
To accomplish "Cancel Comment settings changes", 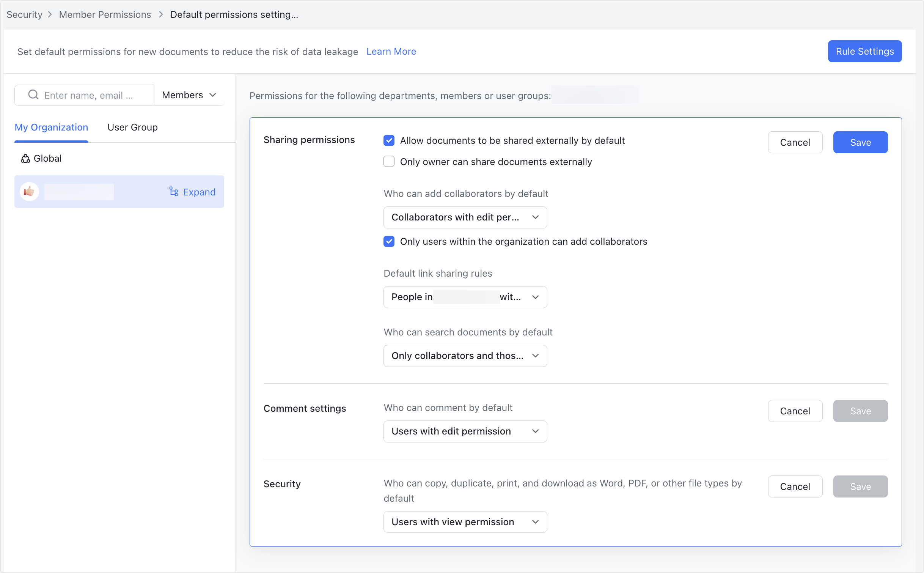I will point(795,411).
